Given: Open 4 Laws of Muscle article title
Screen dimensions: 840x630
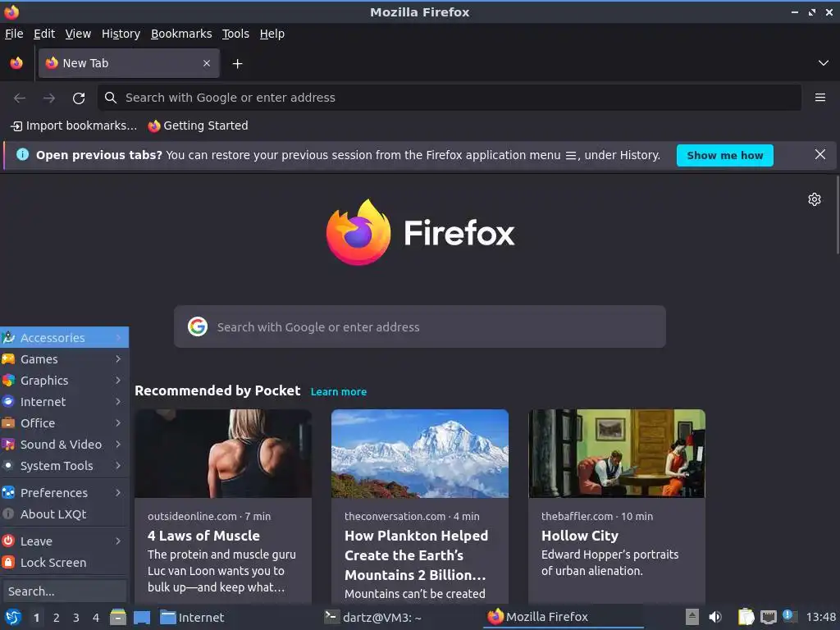Looking at the screenshot, I should (x=203, y=536).
